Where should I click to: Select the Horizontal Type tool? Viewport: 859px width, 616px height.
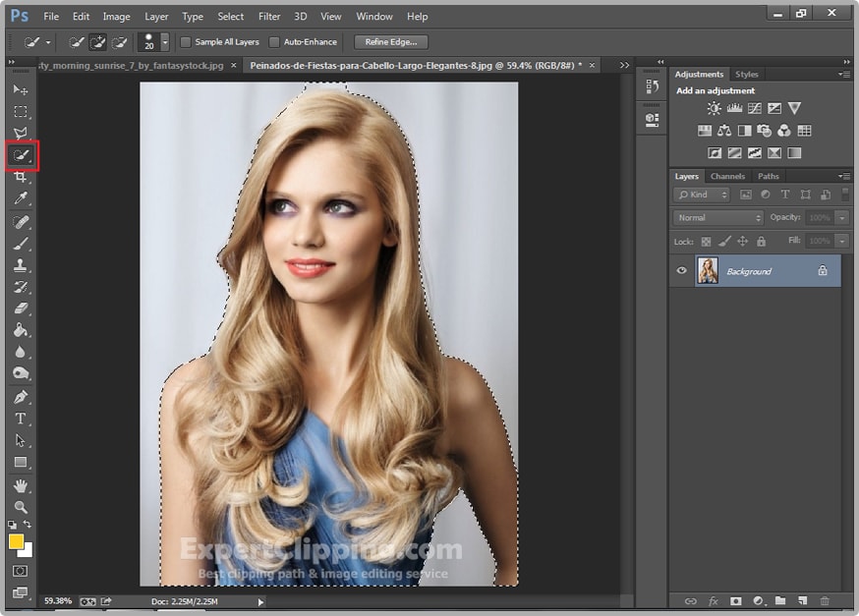[21, 419]
